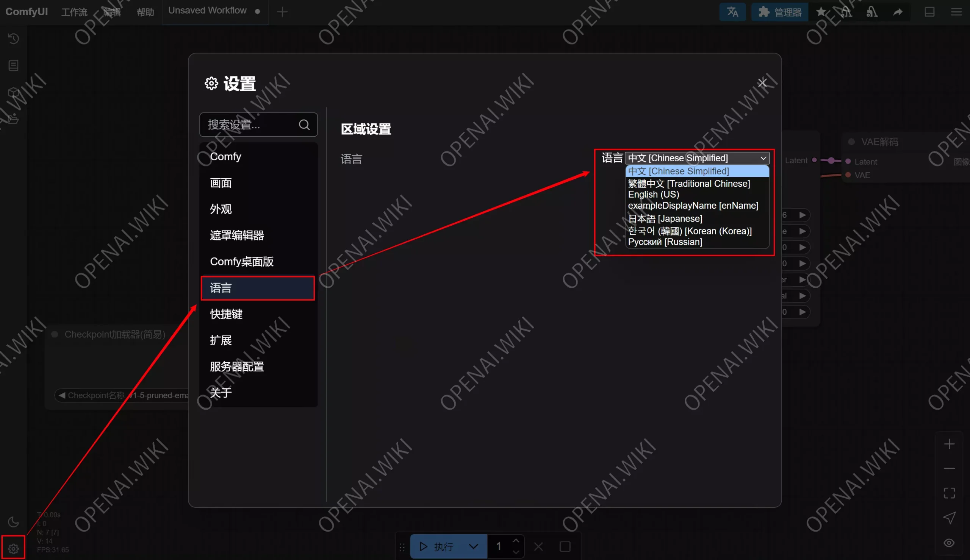Switch to the Unsaved Workflow tab
This screenshot has width=970, height=560.
coord(215,11)
